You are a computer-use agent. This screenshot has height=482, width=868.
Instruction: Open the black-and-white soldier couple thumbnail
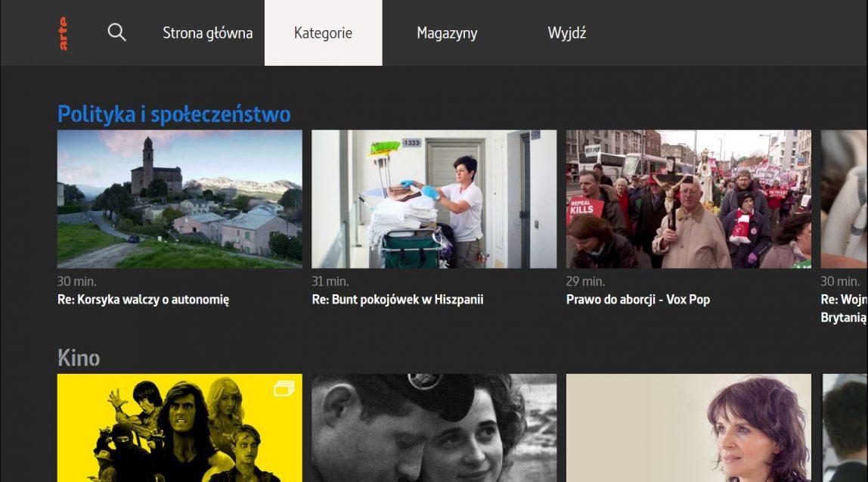tap(434, 428)
